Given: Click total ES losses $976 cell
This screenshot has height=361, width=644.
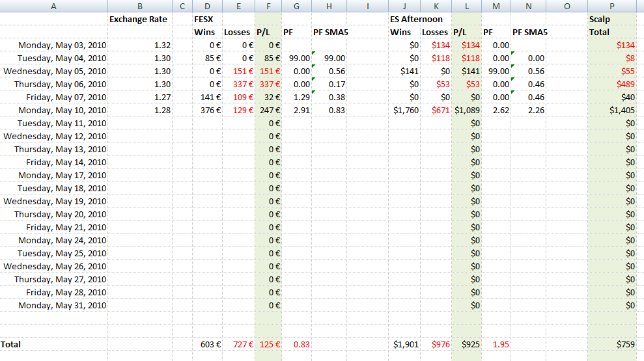Looking at the screenshot, I should coord(436,344).
